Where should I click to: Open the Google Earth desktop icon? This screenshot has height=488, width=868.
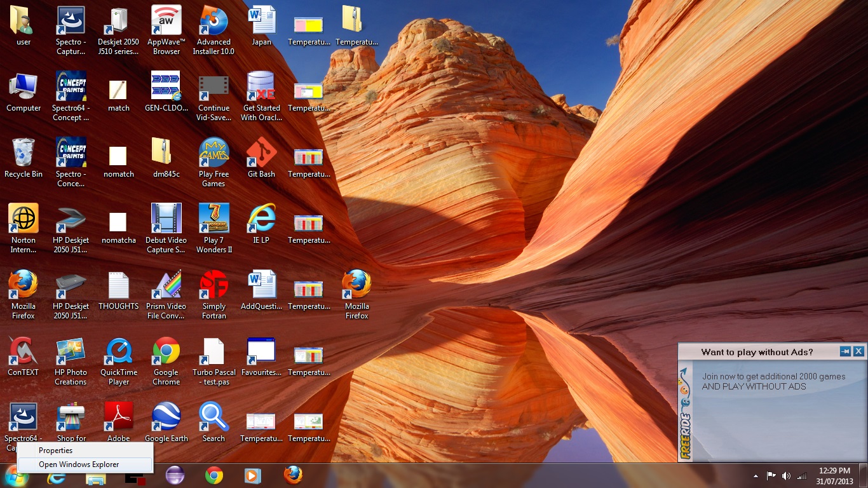[166, 417]
